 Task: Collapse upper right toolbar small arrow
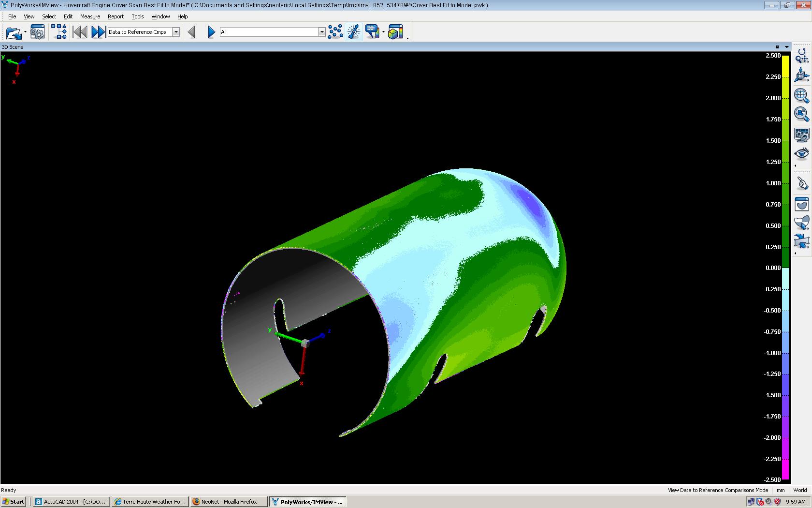pyautogui.click(x=796, y=165)
